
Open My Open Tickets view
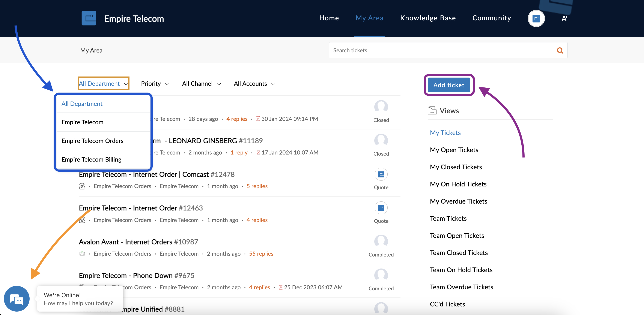454,150
